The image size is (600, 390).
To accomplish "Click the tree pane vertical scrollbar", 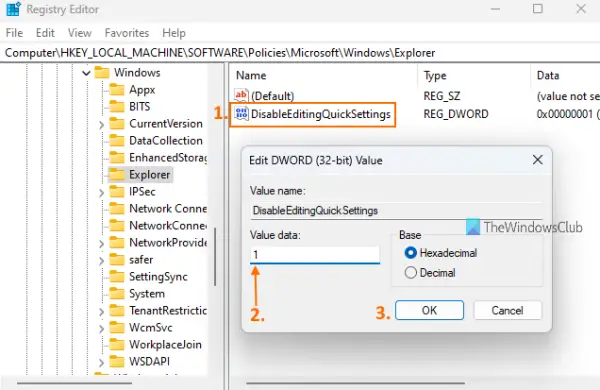I will (x=215, y=256).
